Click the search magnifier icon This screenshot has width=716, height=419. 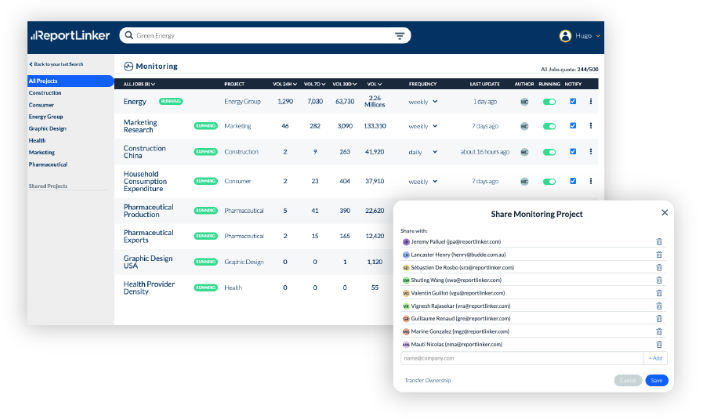129,35
